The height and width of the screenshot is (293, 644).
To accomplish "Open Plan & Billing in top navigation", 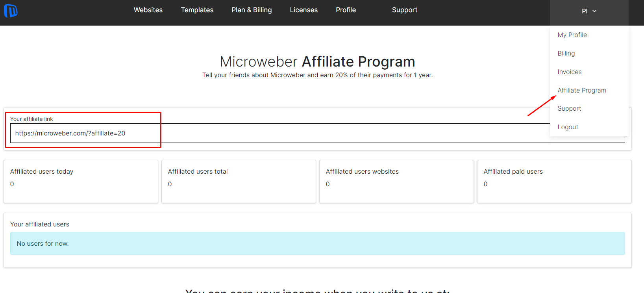I will (x=252, y=10).
